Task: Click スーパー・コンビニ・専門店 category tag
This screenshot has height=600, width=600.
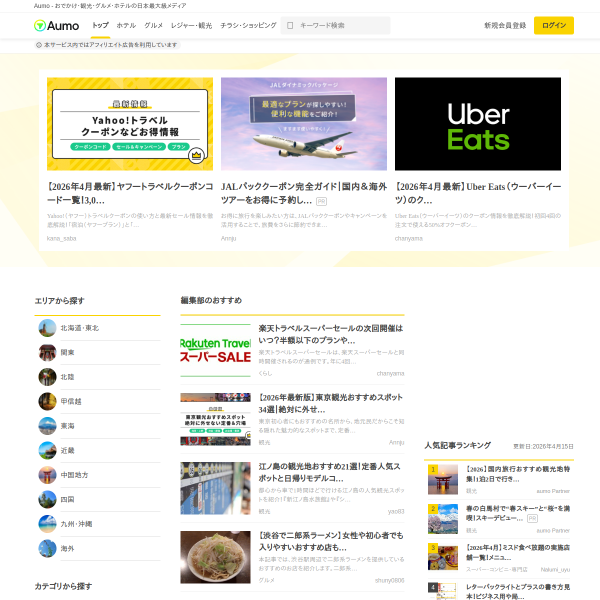Action: [x=497, y=570]
